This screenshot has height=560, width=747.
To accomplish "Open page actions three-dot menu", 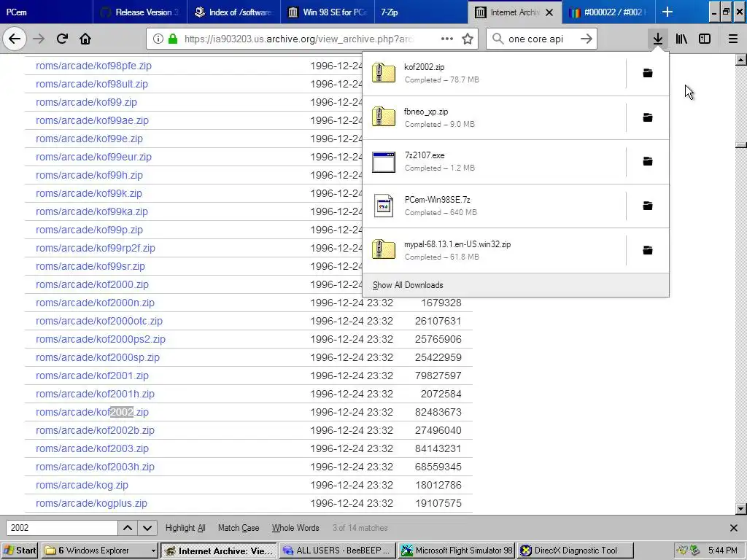I will tap(447, 39).
